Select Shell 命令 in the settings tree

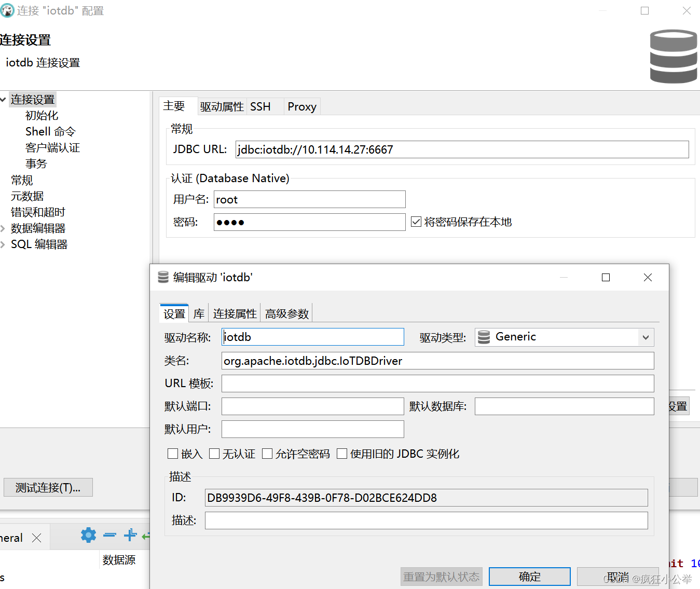tap(50, 131)
